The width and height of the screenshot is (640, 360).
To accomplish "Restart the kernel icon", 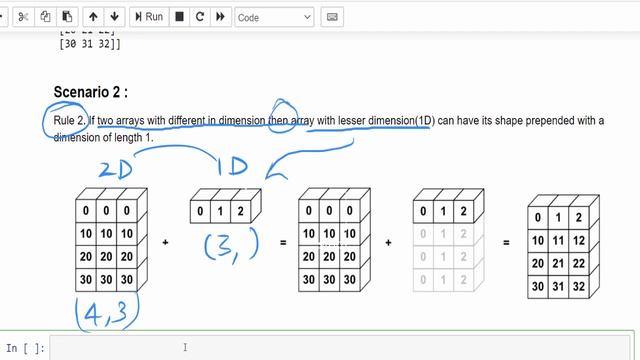I will click(200, 17).
